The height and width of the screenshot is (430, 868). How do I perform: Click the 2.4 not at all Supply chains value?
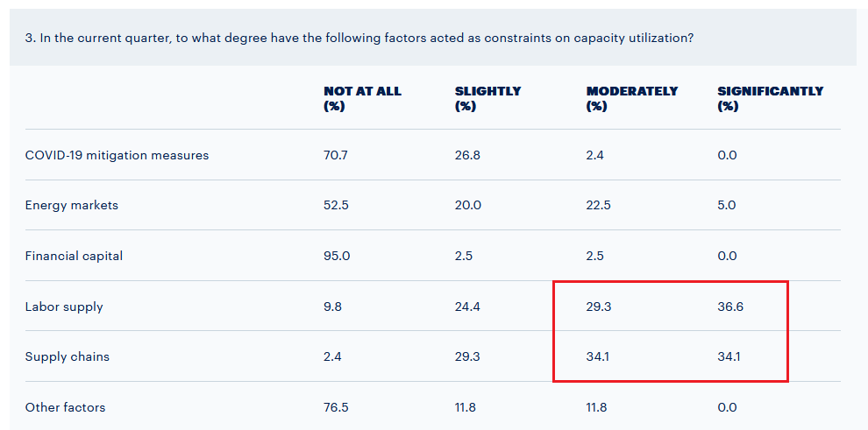(332, 357)
